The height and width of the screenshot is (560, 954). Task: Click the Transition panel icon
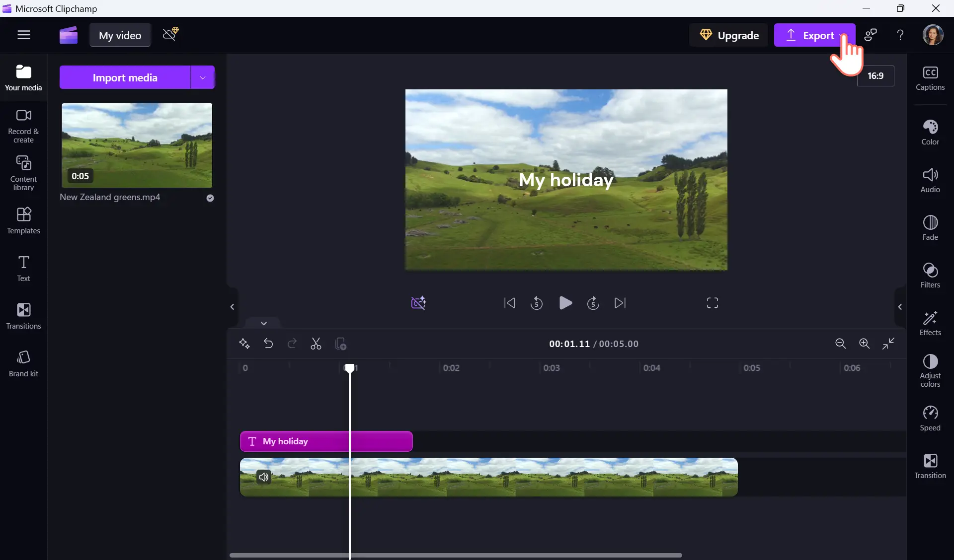coord(930,465)
